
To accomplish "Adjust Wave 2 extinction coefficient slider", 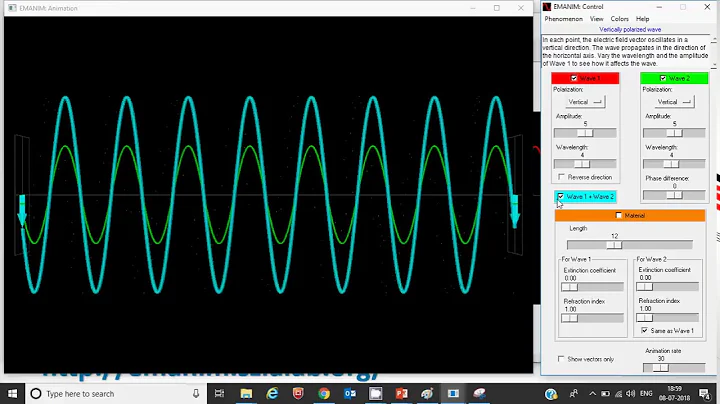I will click(x=667, y=287).
